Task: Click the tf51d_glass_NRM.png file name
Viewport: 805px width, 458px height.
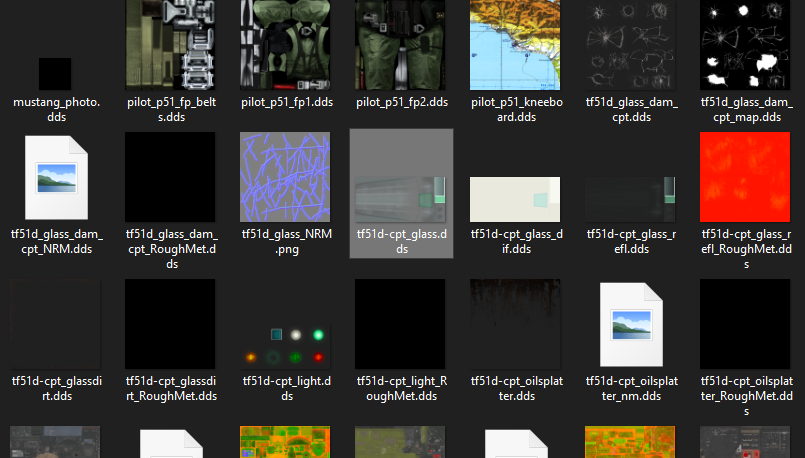Action: click(287, 241)
